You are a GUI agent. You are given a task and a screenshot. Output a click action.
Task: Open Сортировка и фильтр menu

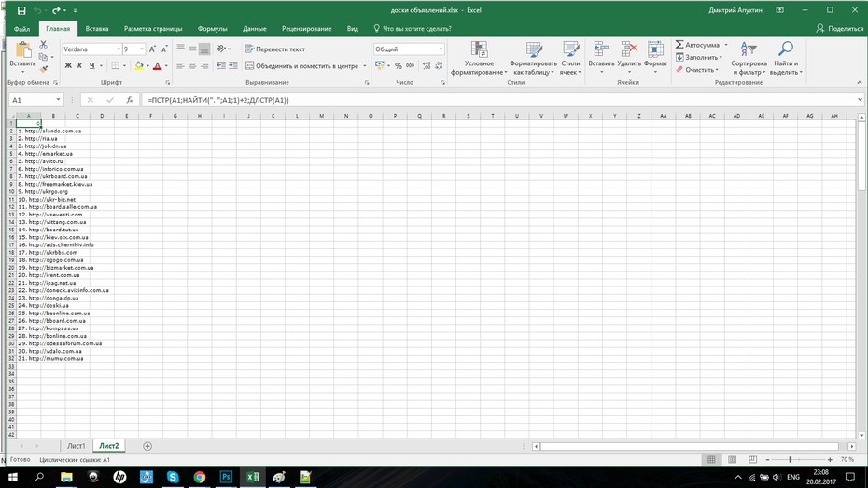pos(749,58)
